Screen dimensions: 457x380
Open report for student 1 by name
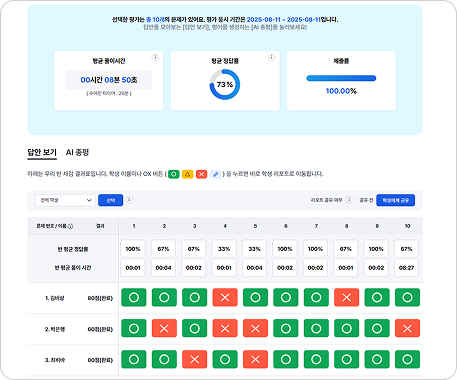coord(55,298)
